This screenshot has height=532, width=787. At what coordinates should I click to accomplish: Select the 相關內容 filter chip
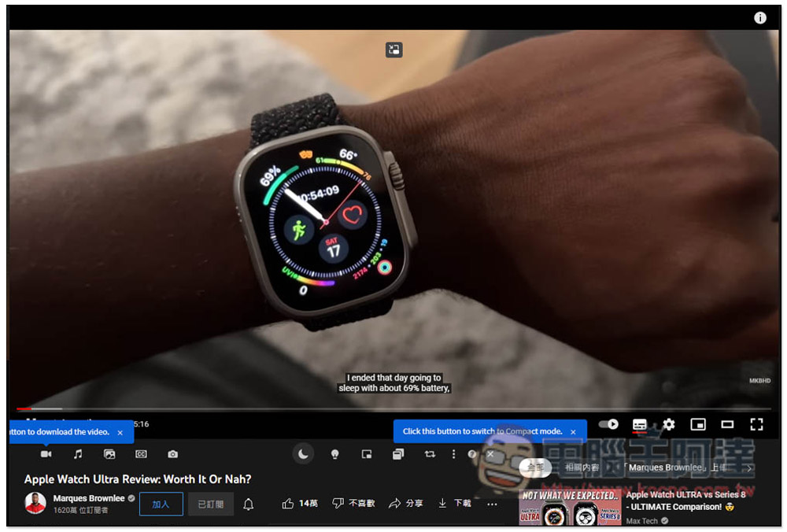[x=582, y=467]
